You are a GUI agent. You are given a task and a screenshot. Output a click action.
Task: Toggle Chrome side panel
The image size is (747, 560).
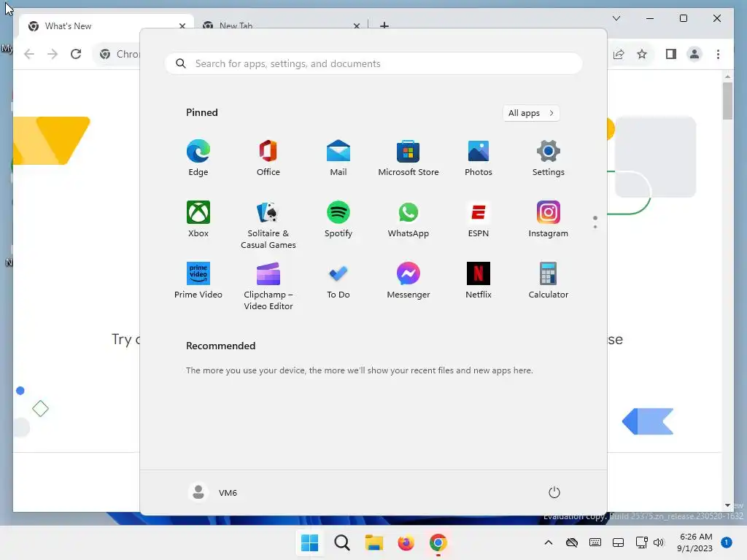(671, 54)
